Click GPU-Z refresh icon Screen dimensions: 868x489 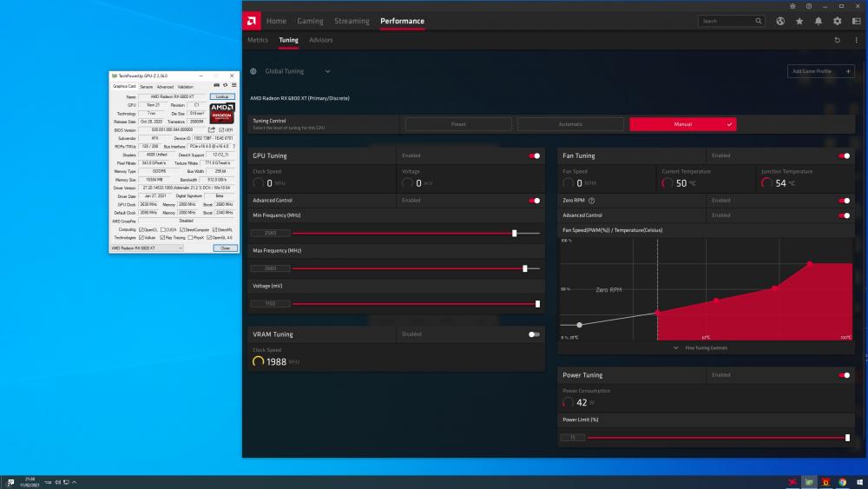(226, 85)
